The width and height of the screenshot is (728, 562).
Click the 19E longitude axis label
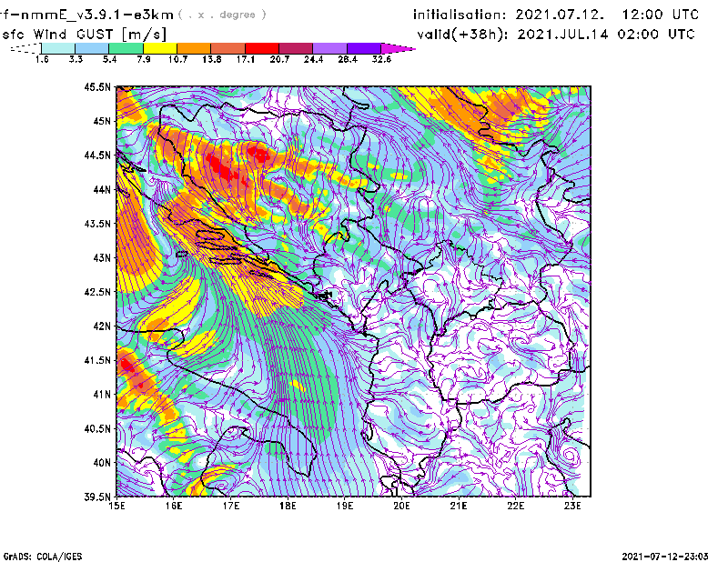coord(345,506)
